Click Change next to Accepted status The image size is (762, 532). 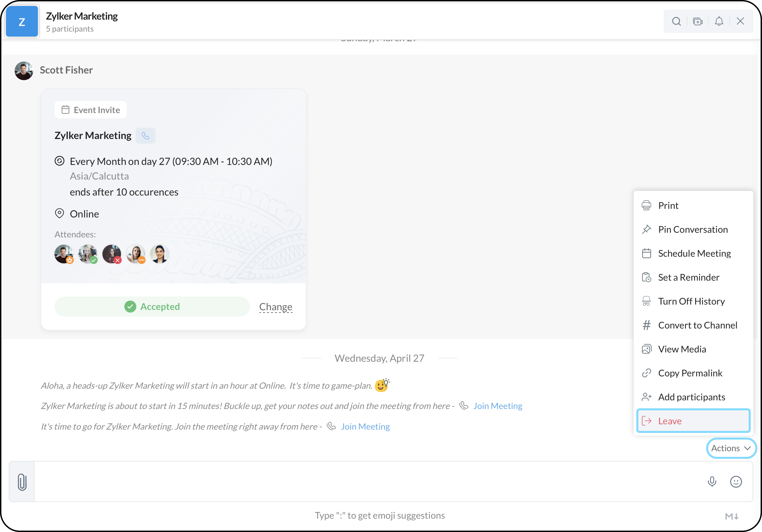pos(276,307)
